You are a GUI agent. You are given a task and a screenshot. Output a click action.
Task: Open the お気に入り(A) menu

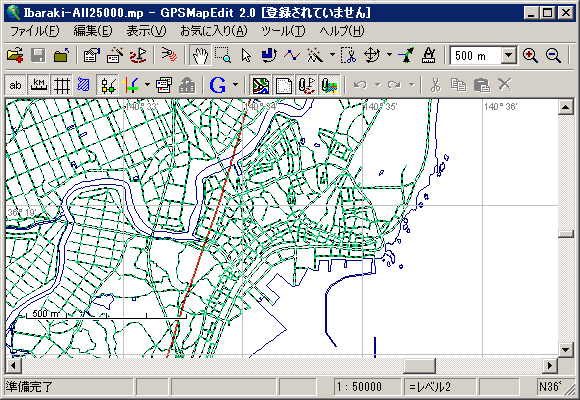[x=214, y=31]
